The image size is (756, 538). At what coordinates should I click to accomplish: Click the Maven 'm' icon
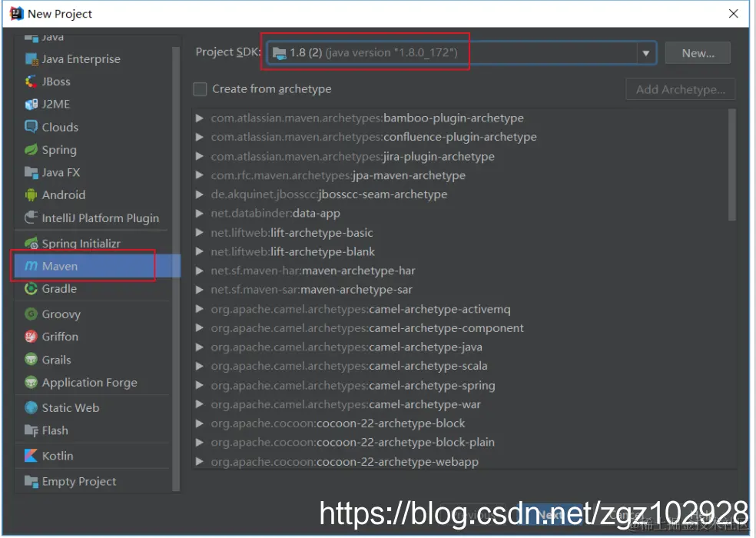pos(31,266)
